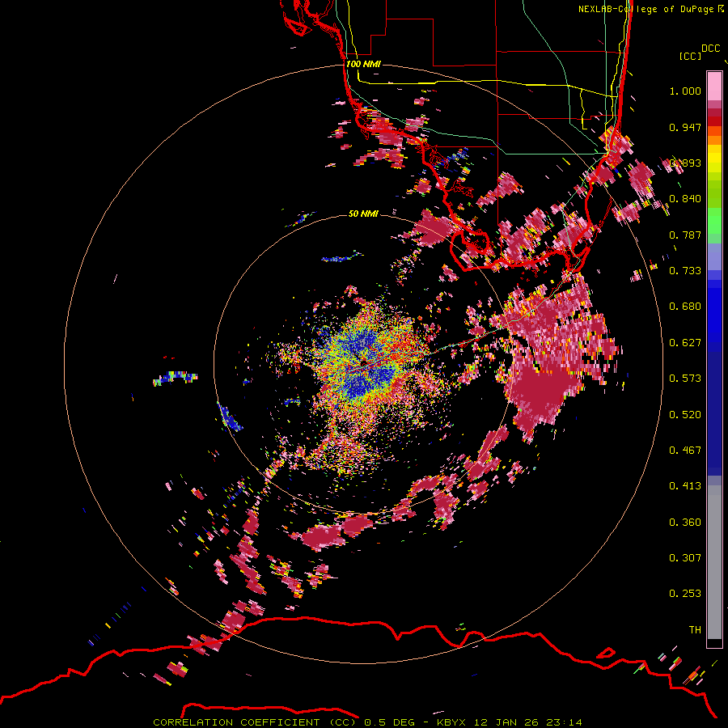Click the 0.893 legend value
728x728 pixels.
(685, 163)
